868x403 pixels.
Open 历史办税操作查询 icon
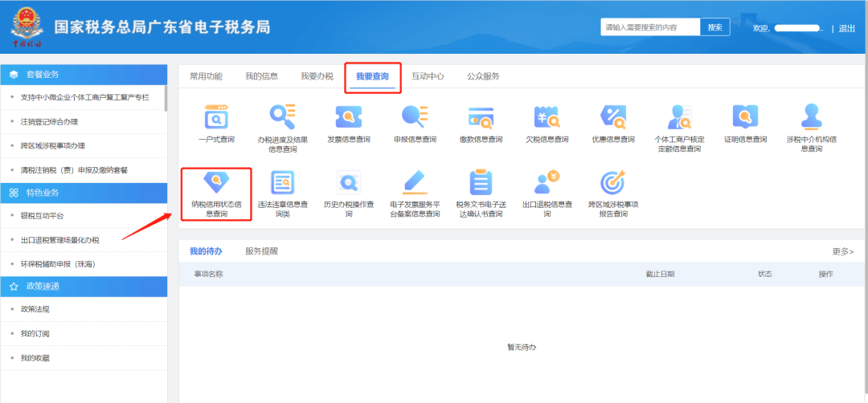click(348, 182)
